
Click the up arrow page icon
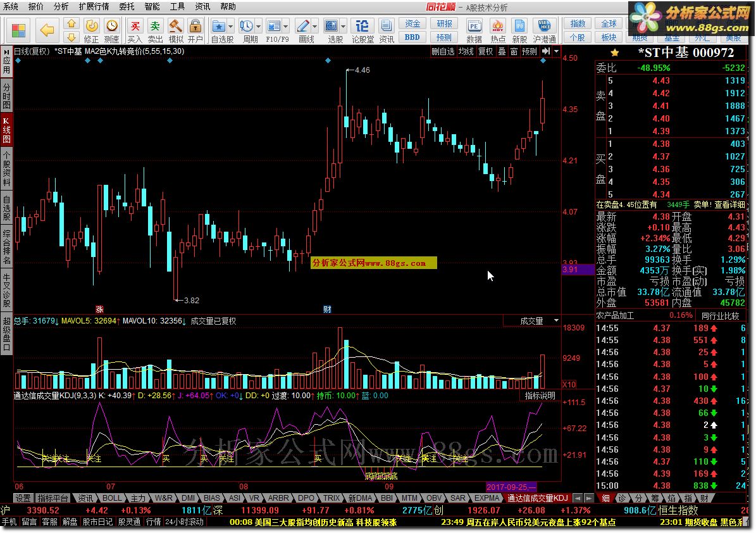[71, 23]
